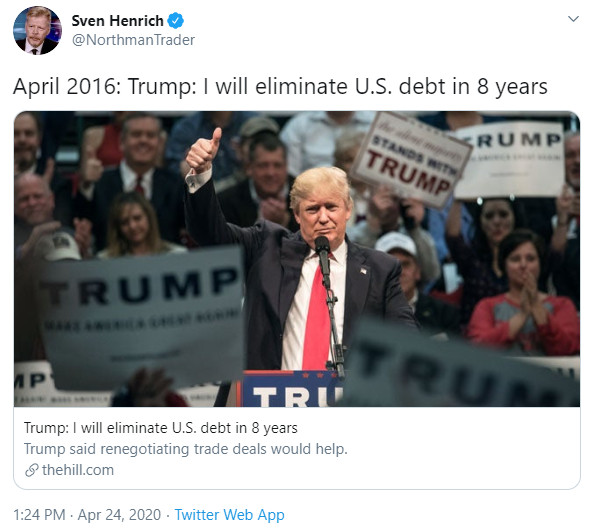
Task: Open Sven Henrich's profile avatar
Action: tap(37, 30)
